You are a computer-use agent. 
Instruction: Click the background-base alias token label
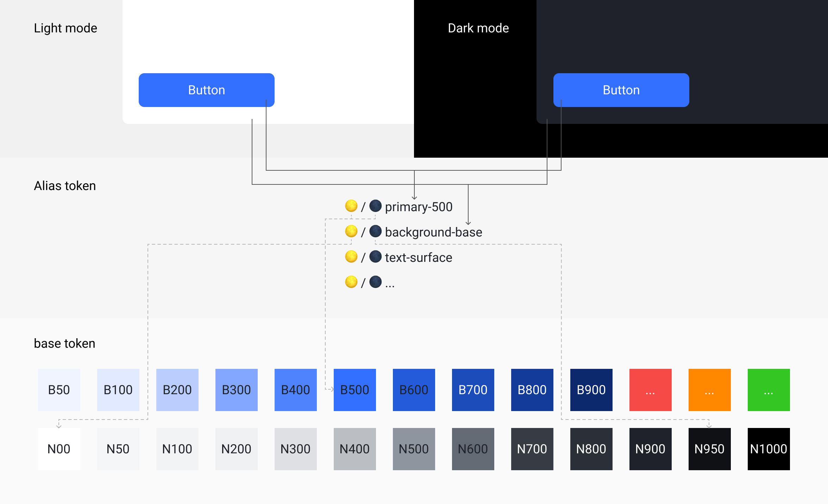[433, 232]
